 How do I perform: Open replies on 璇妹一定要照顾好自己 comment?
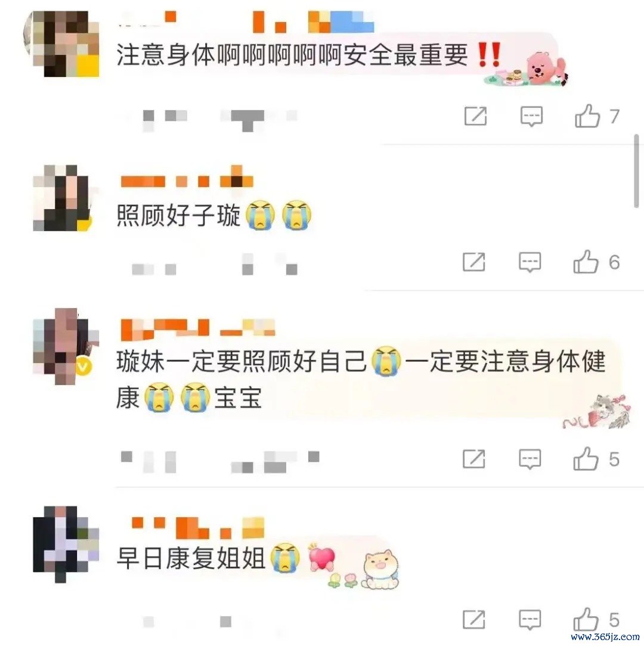(530, 459)
